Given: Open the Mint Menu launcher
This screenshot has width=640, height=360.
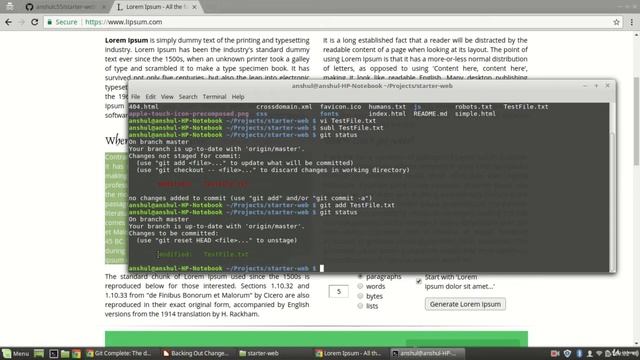Looking at the screenshot, I should (16, 353).
